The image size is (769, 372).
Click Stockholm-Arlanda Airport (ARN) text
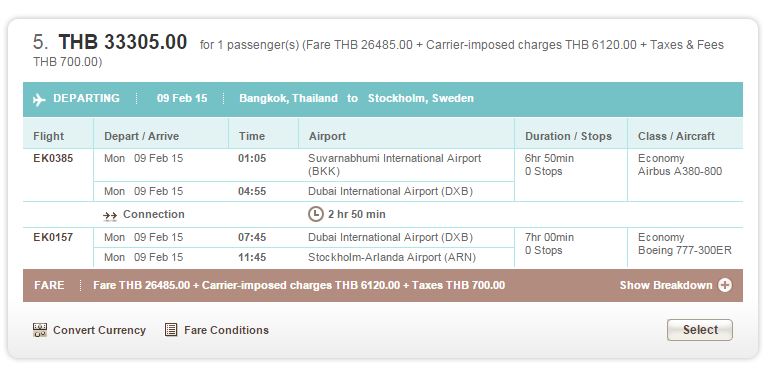tap(392, 257)
